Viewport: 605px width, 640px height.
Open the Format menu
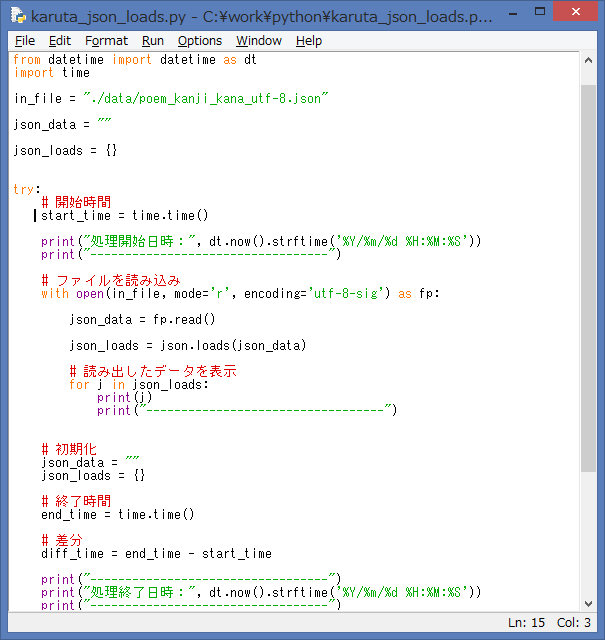106,41
